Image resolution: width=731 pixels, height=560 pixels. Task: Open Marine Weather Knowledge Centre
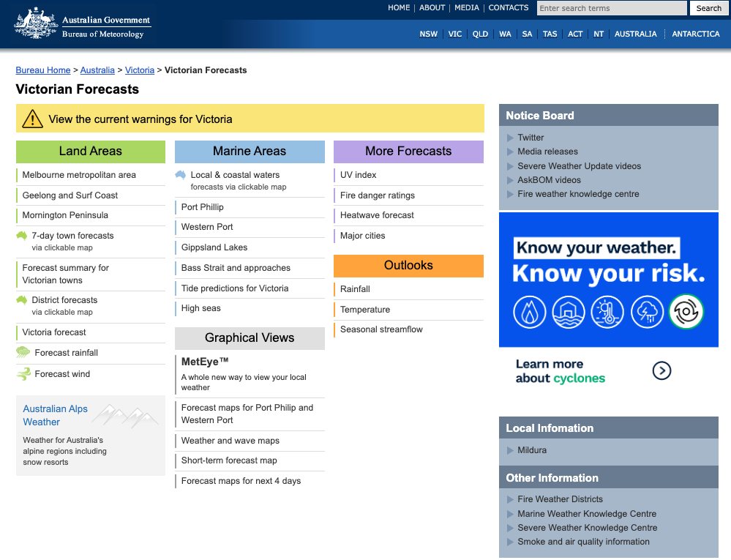pyautogui.click(x=587, y=514)
